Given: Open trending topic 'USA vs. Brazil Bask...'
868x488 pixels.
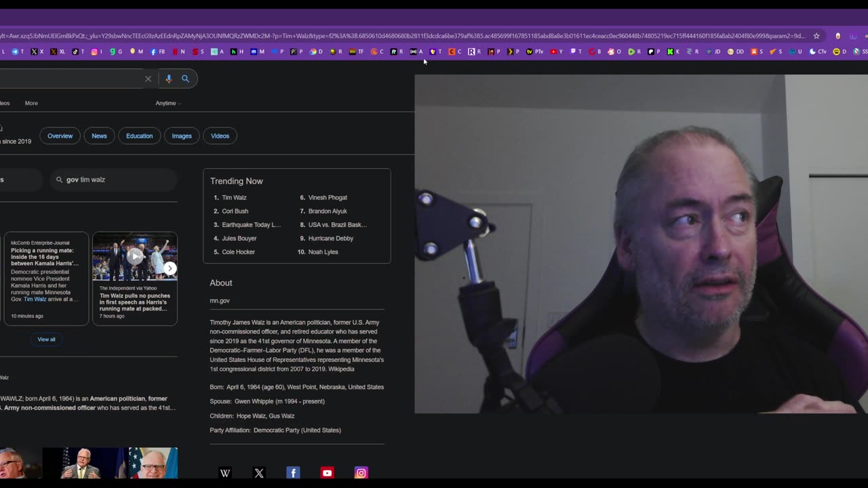Looking at the screenshot, I should [338, 224].
